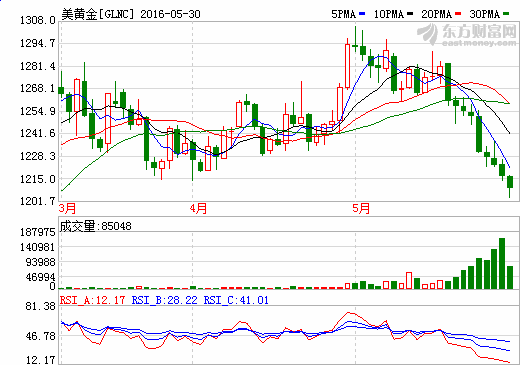Select the 3月 month label

[x=67, y=209]
